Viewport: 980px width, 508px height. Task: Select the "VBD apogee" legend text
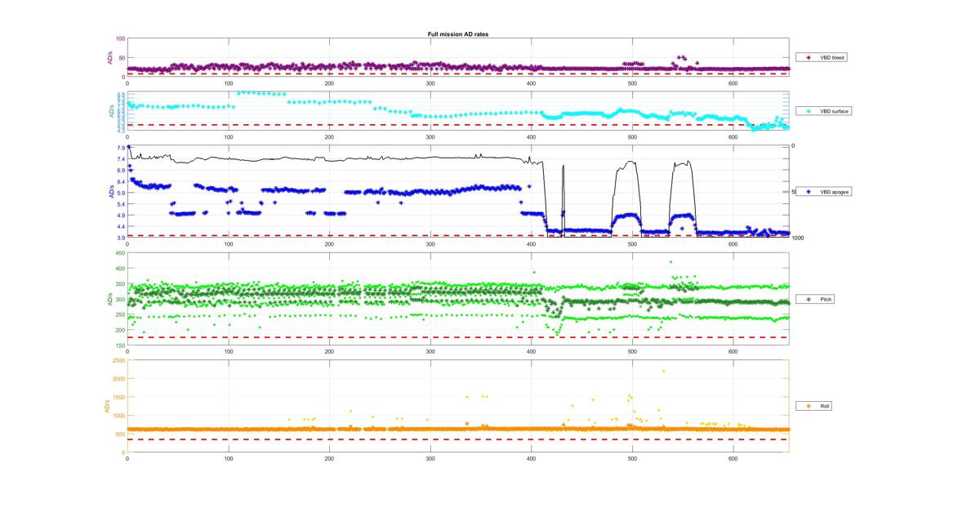coord(834,192)
